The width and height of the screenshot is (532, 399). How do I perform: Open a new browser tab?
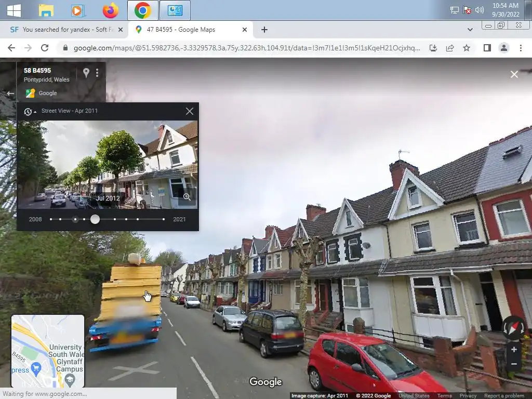tap(264, 30)
